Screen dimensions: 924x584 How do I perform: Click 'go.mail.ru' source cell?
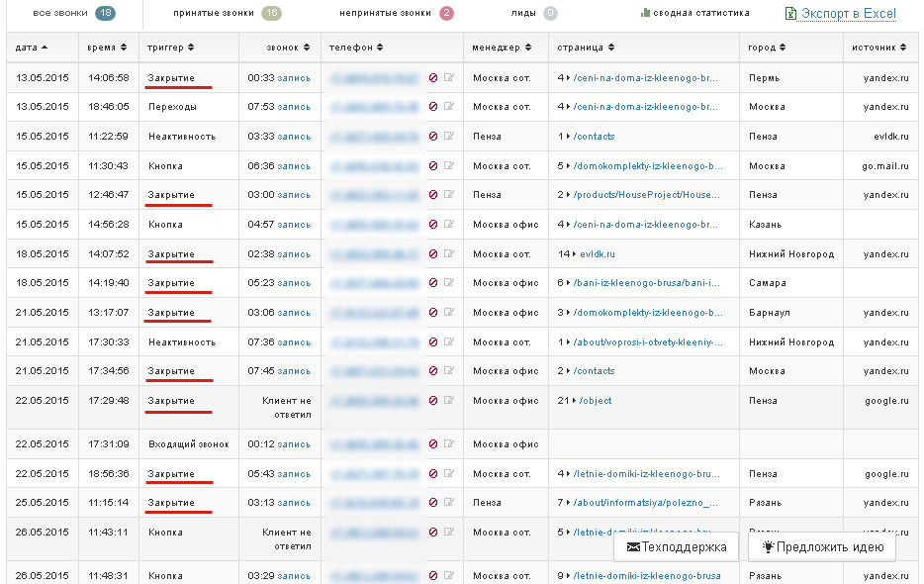pyautogui.click(x=885, y=166)
